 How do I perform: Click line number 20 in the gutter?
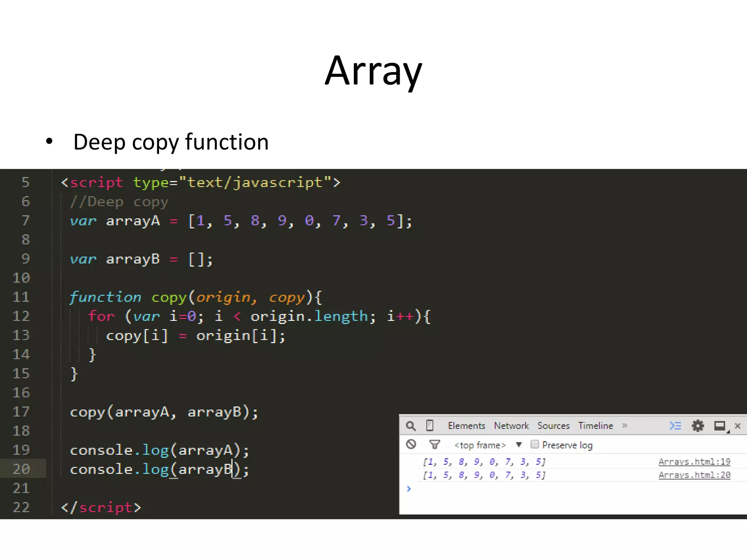point(21,469)
